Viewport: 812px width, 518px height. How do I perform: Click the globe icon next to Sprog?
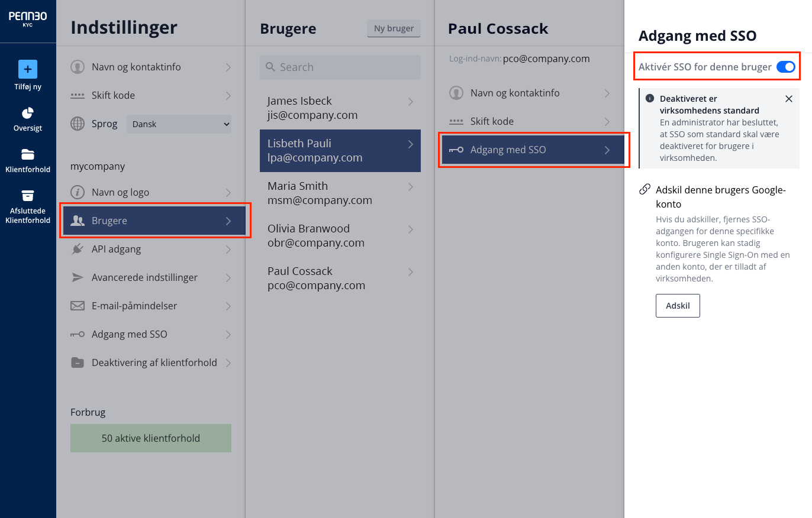coord(78,124)
